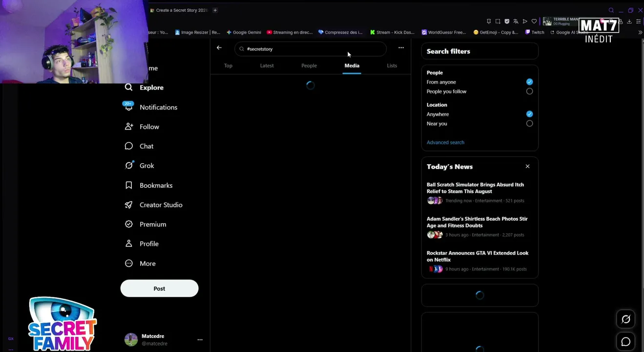
Task: Open the Chat section
Action: pyautogui.click(x=139, y=146)
